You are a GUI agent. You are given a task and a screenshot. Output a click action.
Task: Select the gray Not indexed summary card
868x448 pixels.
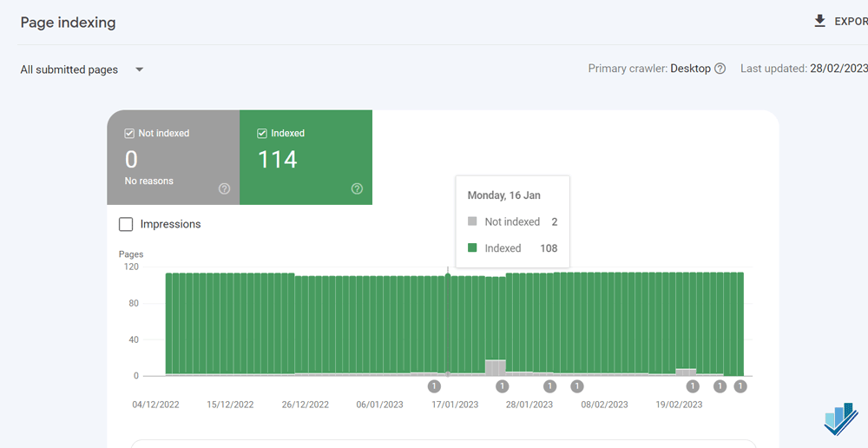click(174, 157)
